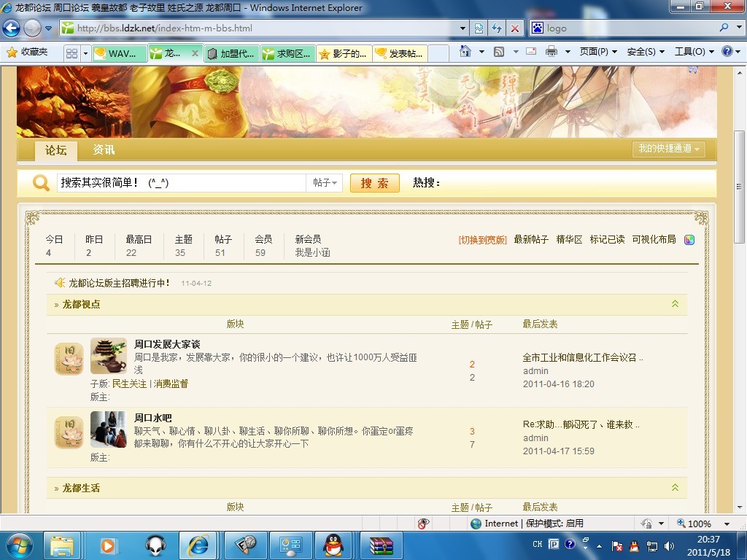Click the orange 搜索 button

(x=374, y=183)
